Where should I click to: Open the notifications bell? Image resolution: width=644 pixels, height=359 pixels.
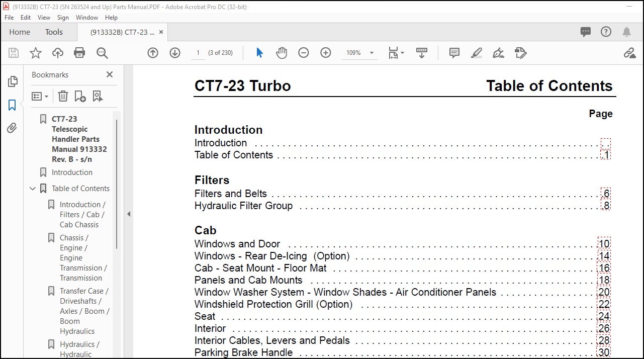pos(626,32)
